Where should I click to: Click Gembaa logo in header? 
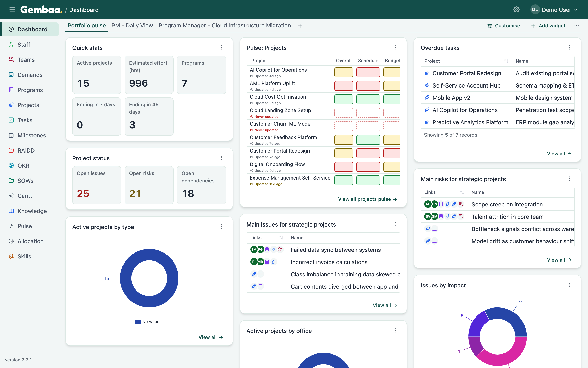(x=41, y=10)
